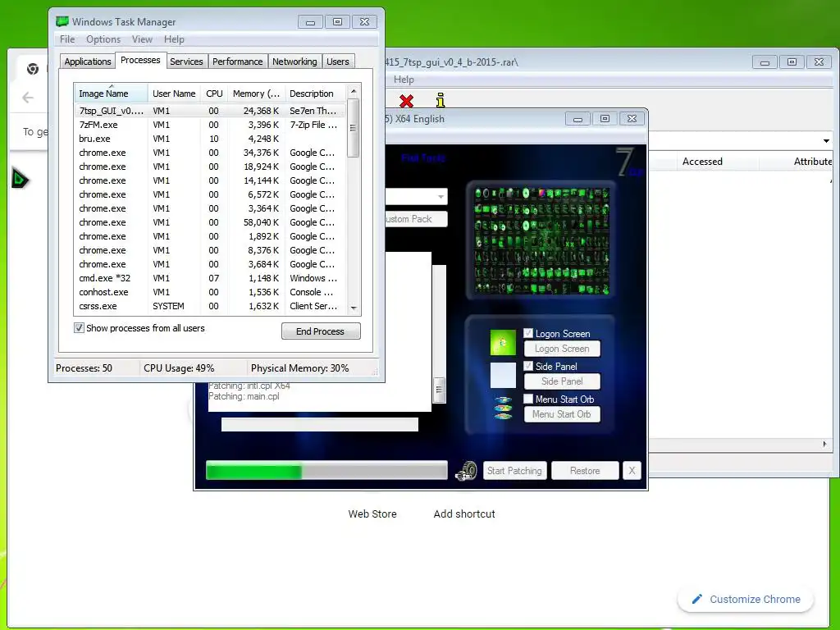Click the Add shortcut tile
The width and height of the screenshot is (840, 630).
464,514
